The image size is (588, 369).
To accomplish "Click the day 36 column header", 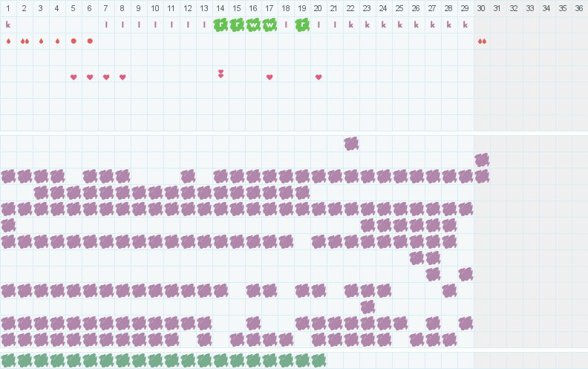I will tap(579, 8).
